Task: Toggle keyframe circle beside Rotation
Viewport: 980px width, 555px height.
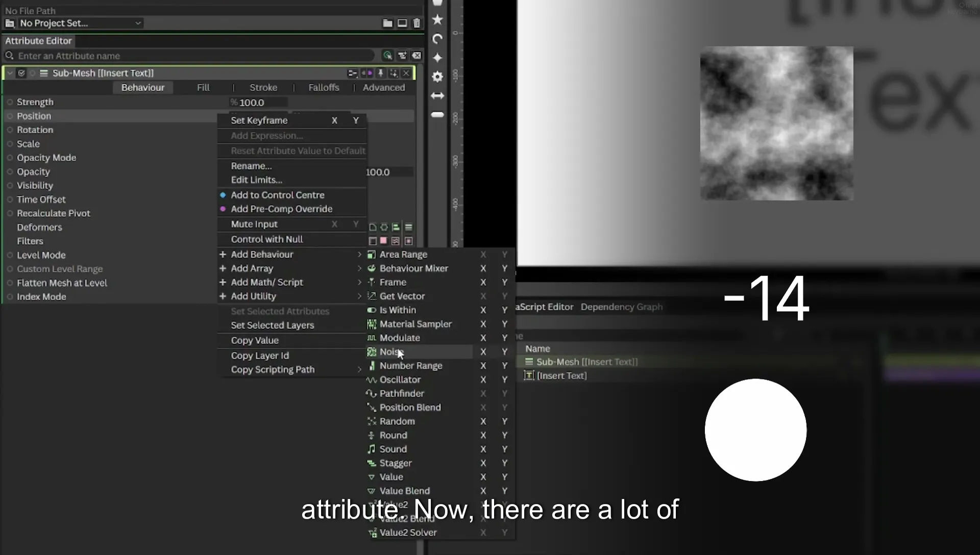Action: pos(10,130)
